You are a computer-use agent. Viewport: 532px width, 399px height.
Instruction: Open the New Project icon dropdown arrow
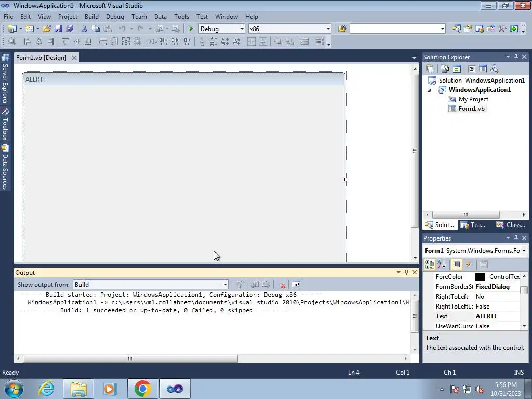click(21, 29)
